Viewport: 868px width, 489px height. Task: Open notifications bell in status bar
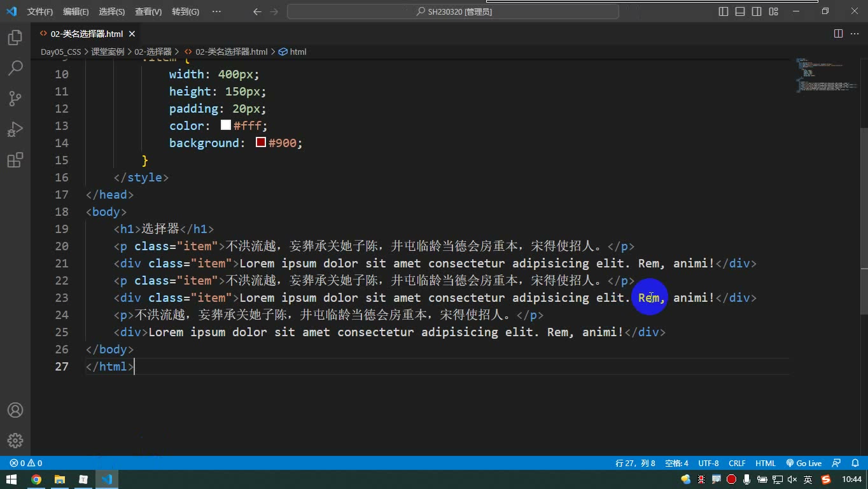pos(854,464)
